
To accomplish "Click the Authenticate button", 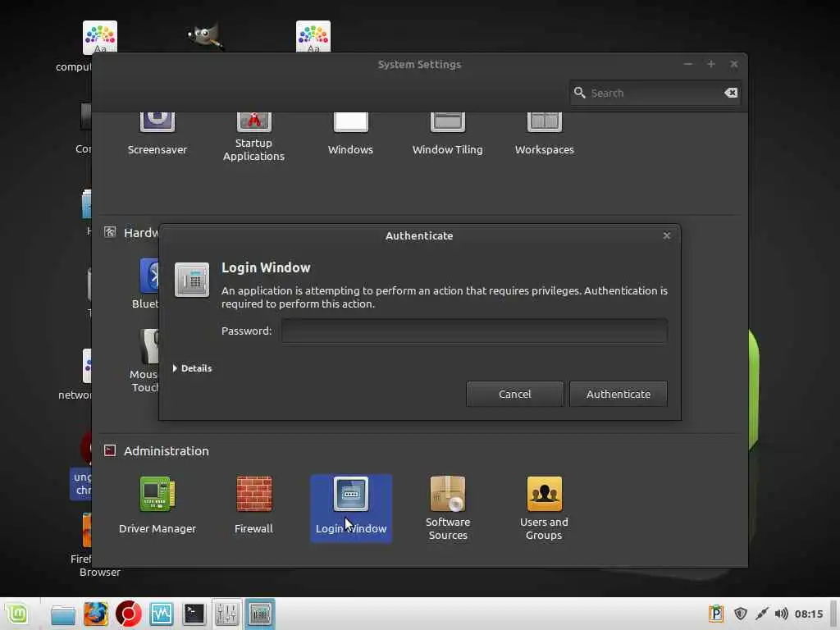I will [x=619, y=394].
